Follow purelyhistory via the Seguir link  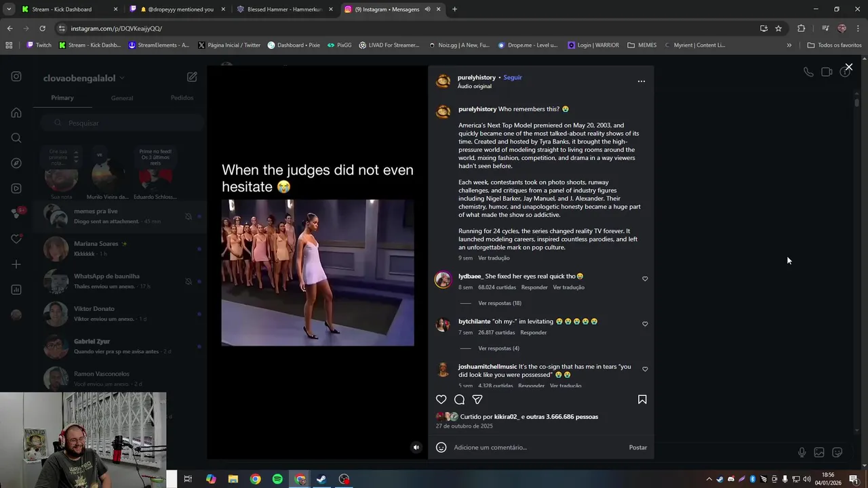[x=513, y=77]
